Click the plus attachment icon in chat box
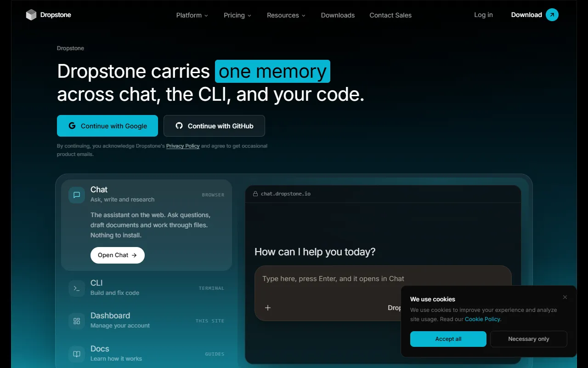The width and height of the screenshot is (588, 368). tap(268, 308)
